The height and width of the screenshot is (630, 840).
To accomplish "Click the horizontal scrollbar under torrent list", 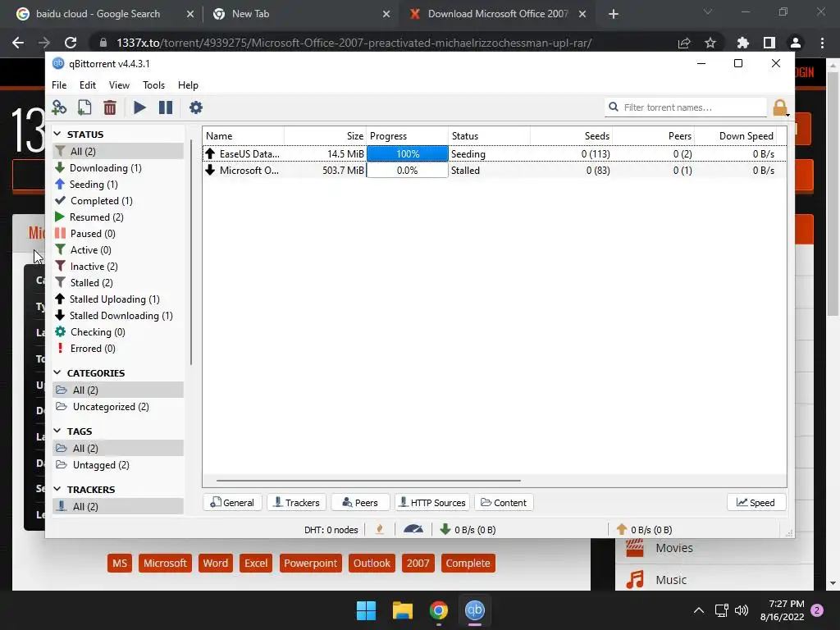I will pos(368,481).
